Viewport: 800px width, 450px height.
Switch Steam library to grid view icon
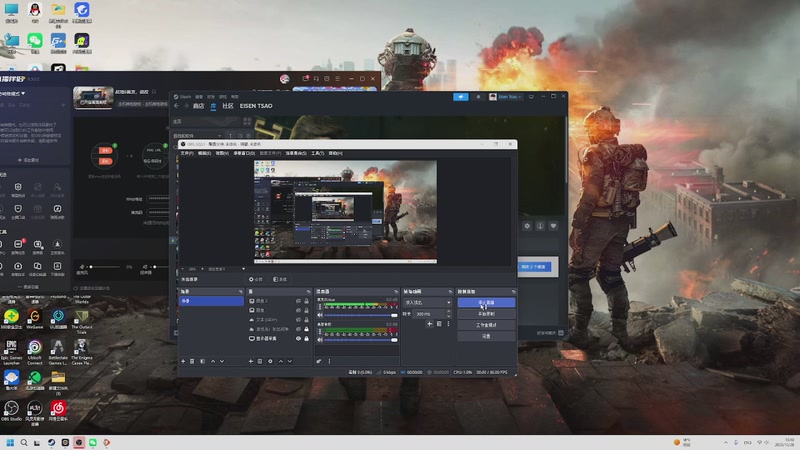[247, 121]
